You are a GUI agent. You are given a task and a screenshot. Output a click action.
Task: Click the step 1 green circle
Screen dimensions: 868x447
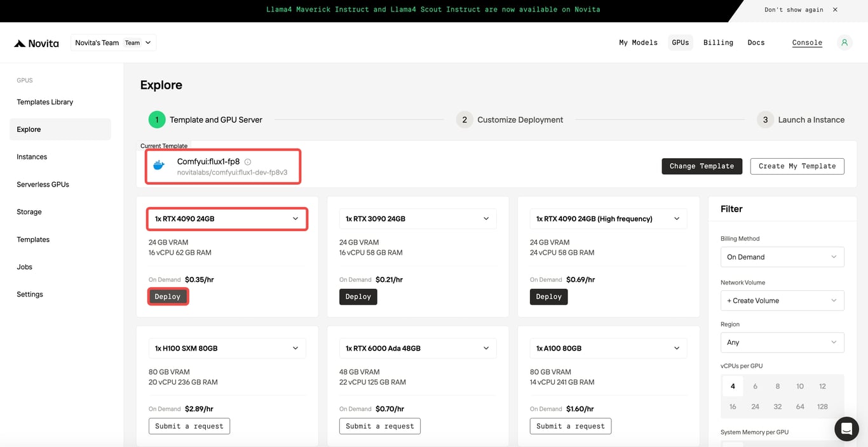pos(157,119)
